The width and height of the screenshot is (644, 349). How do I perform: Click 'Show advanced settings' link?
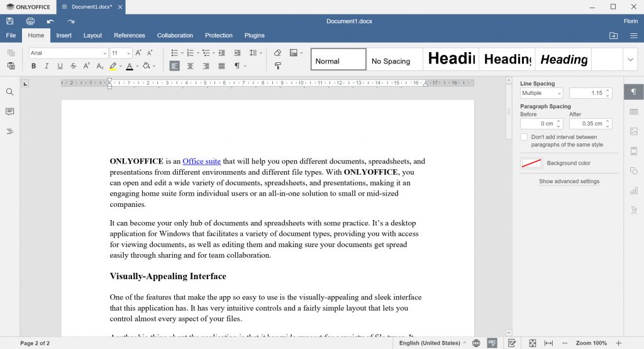click(x=569, y=182)
